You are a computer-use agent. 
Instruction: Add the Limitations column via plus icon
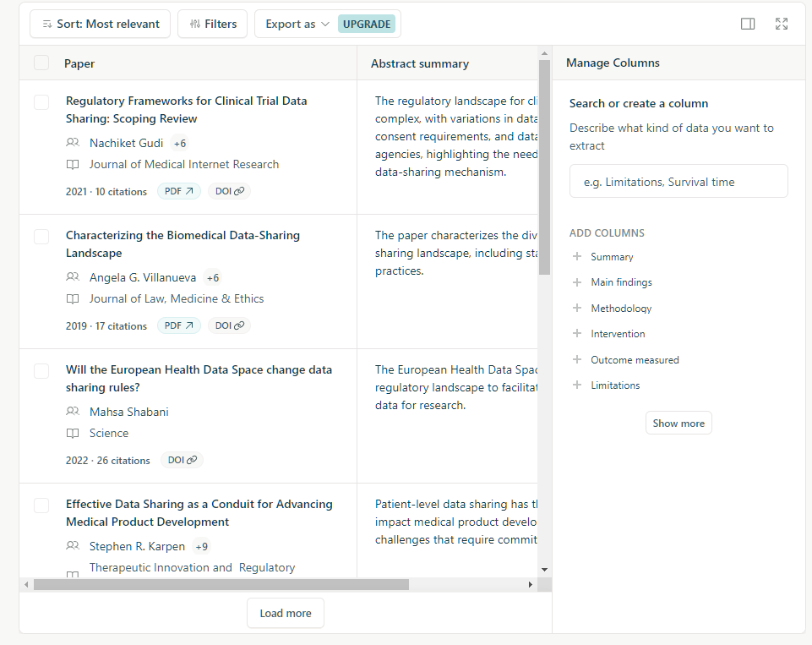(x=577, y=385)
